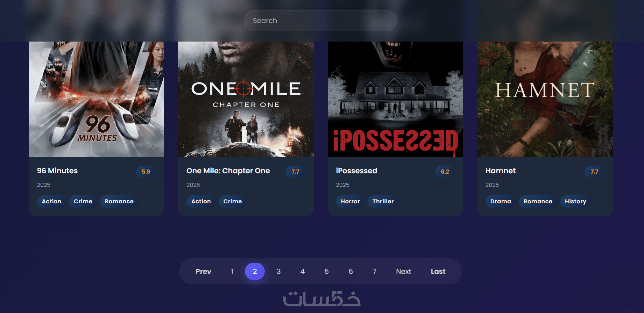Go to the previous page with Prev
Image resolution: width=644 pixels, height=313 pixels.
[203, 271]
